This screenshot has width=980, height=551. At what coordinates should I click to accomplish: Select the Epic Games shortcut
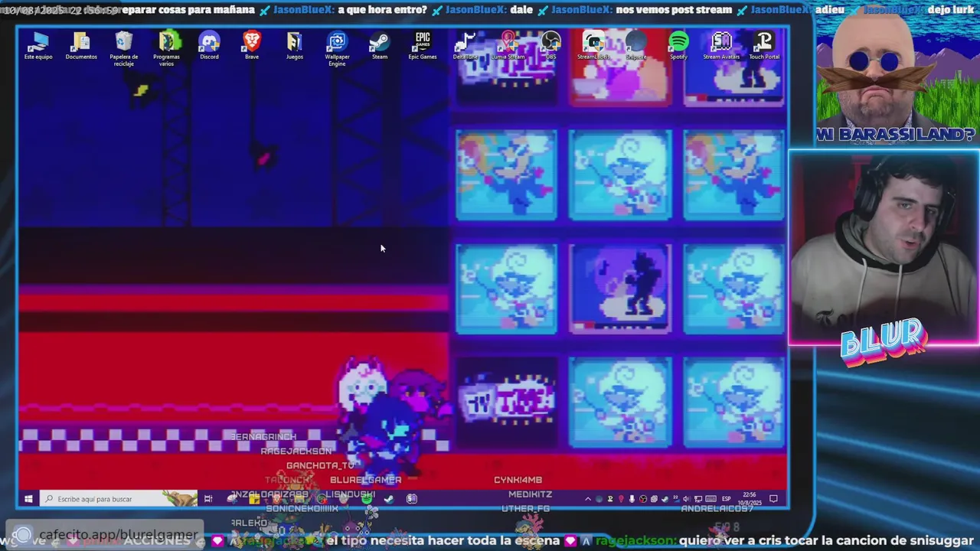pyautogui.click(x=423, y=46)
